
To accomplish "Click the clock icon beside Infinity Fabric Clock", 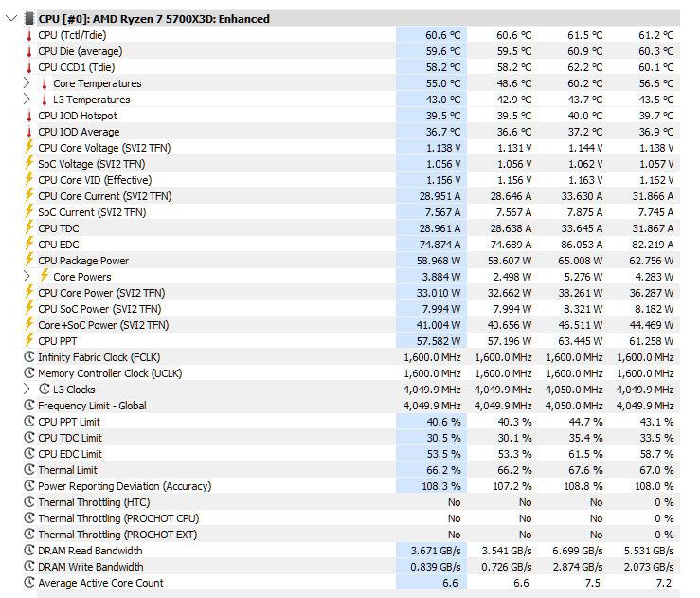I will [28, 357].
